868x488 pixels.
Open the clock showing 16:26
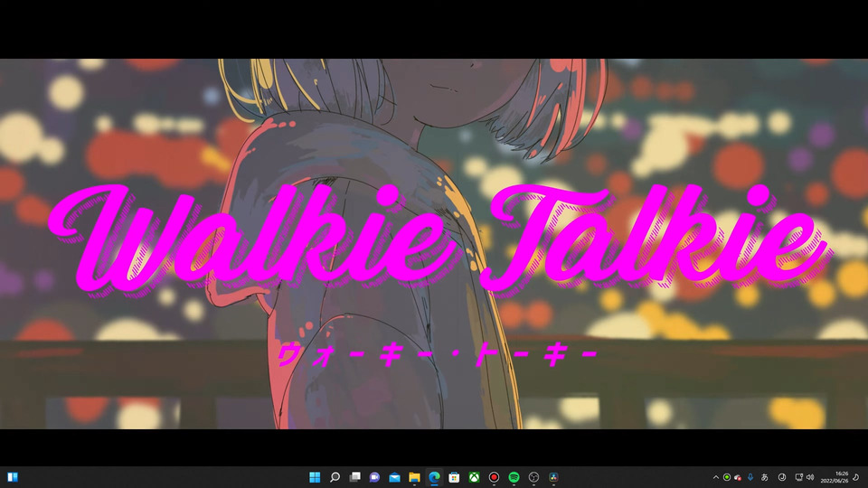pyautogui.click(x=835, y=477)
